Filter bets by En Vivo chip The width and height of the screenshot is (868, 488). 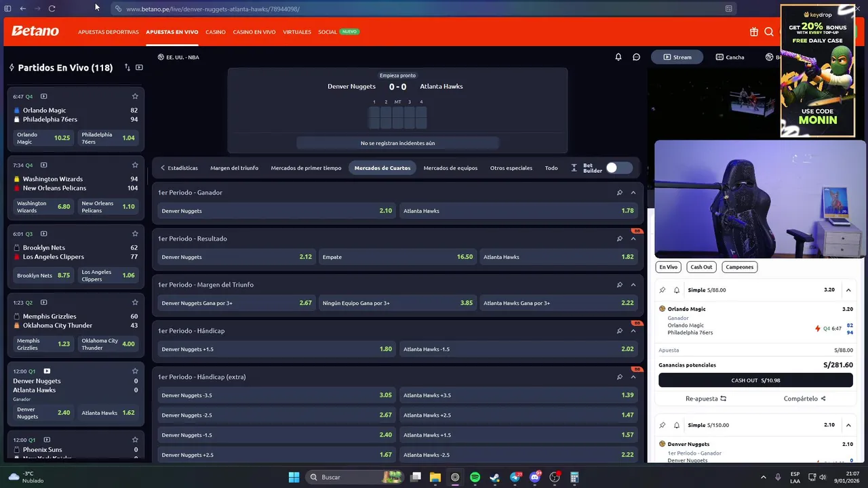click(669, 267)
